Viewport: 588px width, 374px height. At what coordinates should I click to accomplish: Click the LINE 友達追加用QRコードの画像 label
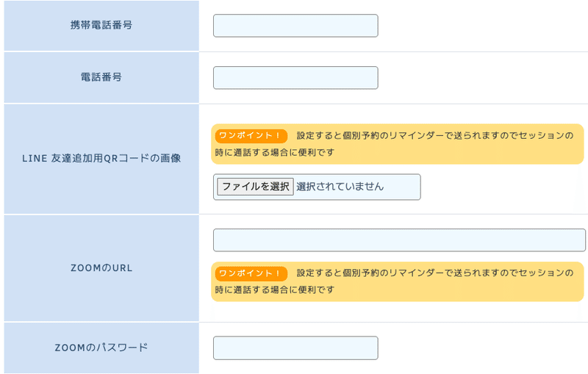101,159
